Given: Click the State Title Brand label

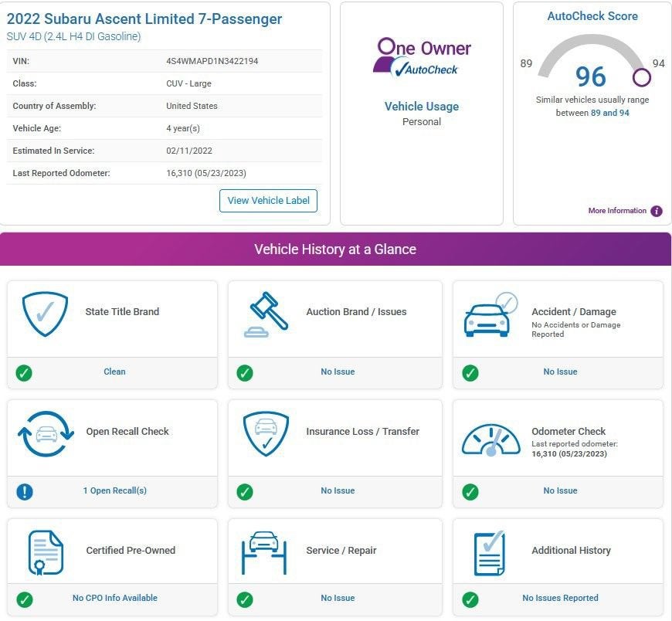Looking at the screenshot, I should click(x=122, y=311).
